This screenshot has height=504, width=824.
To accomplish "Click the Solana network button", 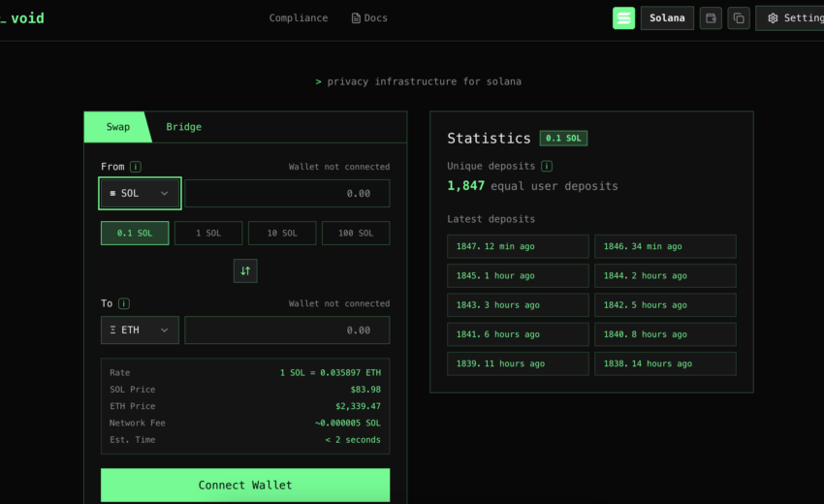I will 667,17.
